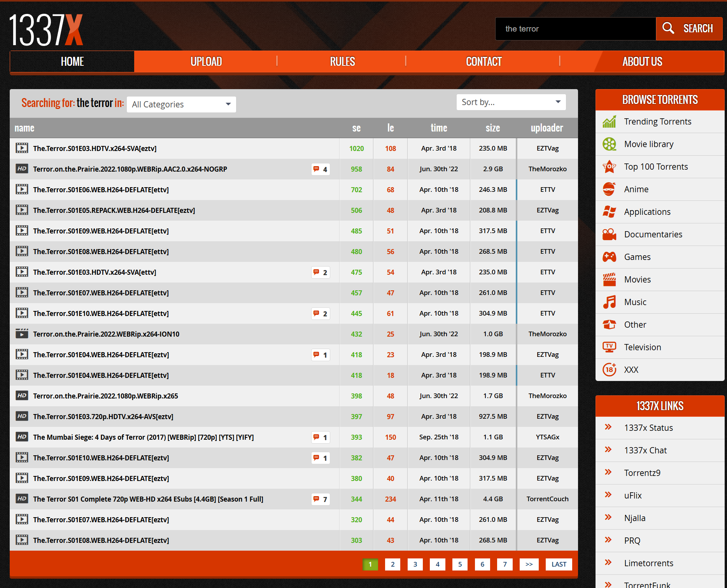Click the Applications windows flag icon
This screenshot has width=727, height=588.
point(609,212)
